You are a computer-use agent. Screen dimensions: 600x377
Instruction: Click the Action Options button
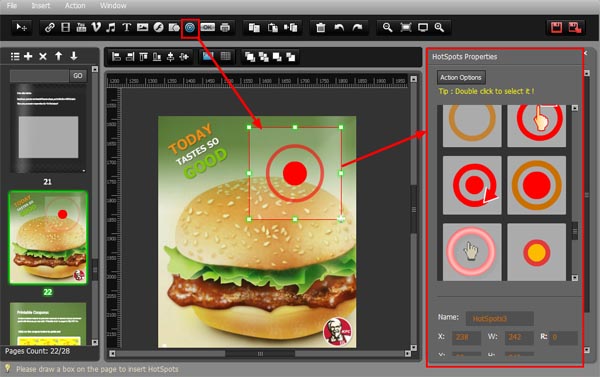tap(461, 77)
